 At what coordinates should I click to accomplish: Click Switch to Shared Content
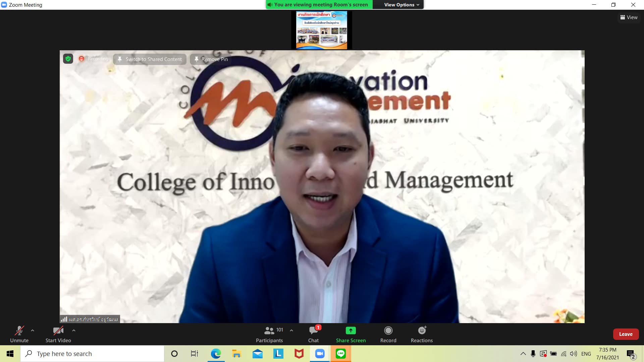tap(150, 59)
